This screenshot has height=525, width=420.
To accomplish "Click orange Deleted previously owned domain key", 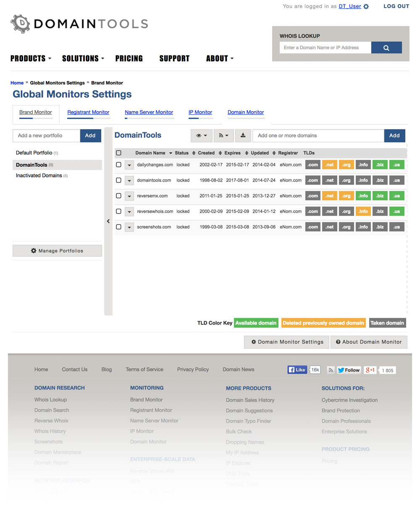I will coord(323,323).
